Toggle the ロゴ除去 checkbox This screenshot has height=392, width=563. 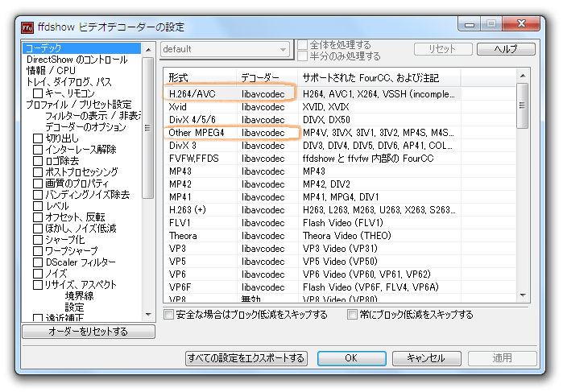click(38, 161)
